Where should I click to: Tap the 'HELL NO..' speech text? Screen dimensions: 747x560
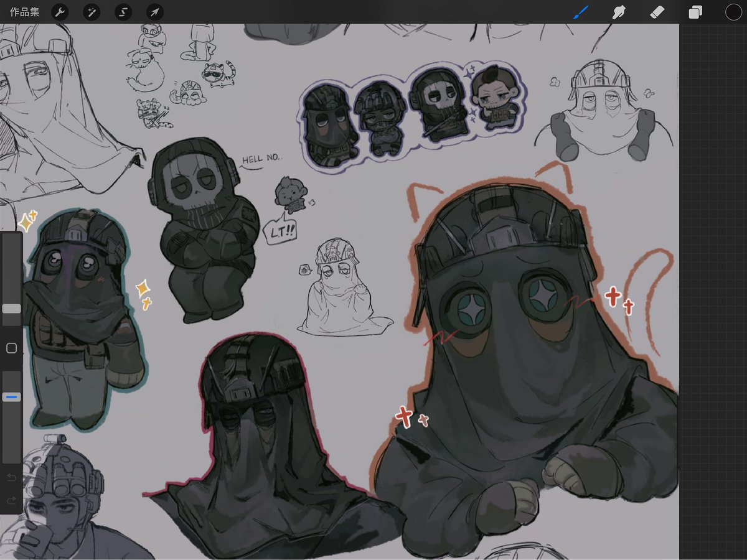click(x=261, y=159)
